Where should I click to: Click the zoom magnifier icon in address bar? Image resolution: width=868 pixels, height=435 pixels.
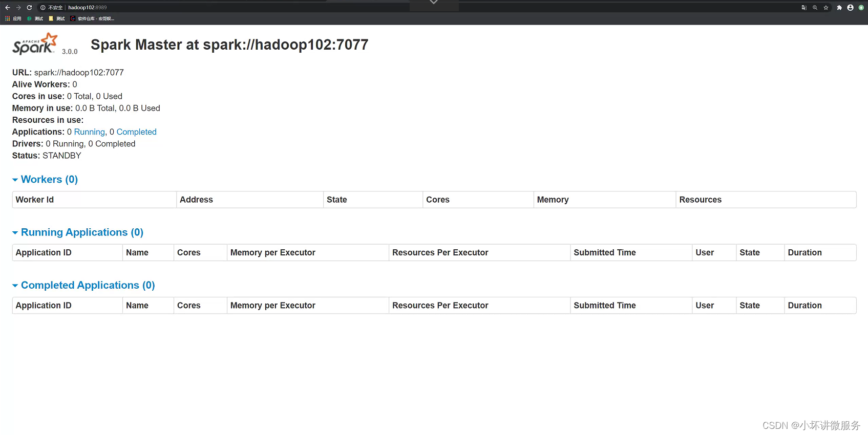[815, 8]
